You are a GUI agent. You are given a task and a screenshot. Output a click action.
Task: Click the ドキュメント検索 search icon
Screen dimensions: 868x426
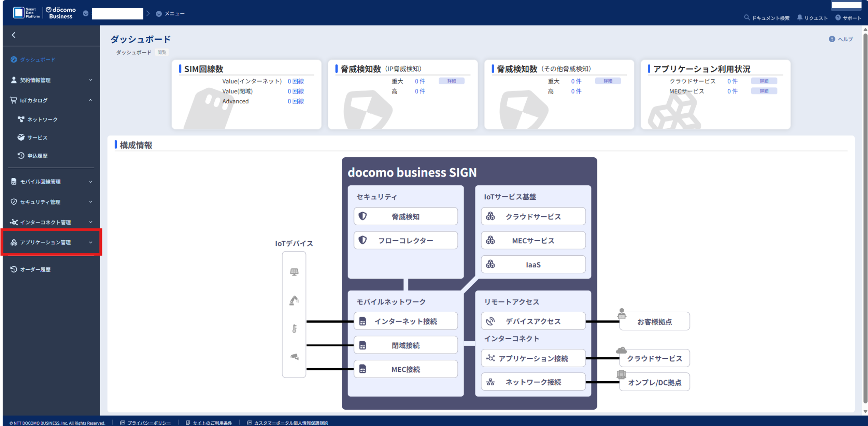746,17
